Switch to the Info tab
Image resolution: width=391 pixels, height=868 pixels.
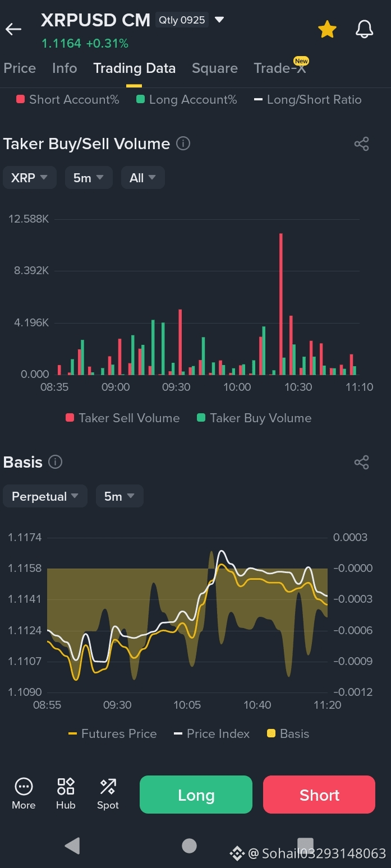[65, 68]
